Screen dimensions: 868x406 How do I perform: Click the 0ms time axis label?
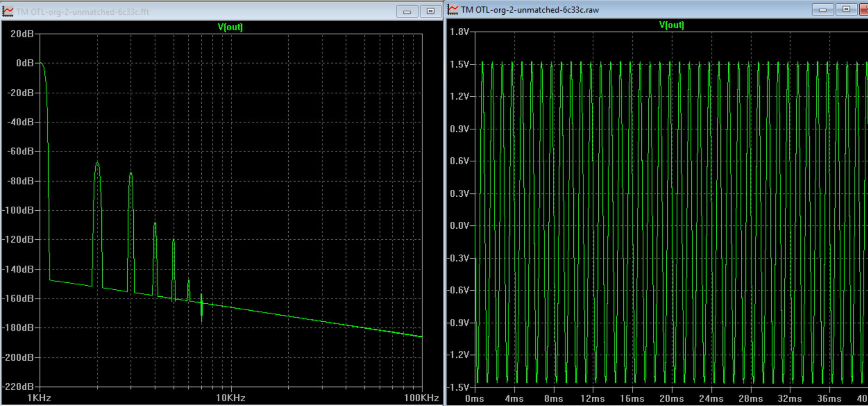[475, 399]
